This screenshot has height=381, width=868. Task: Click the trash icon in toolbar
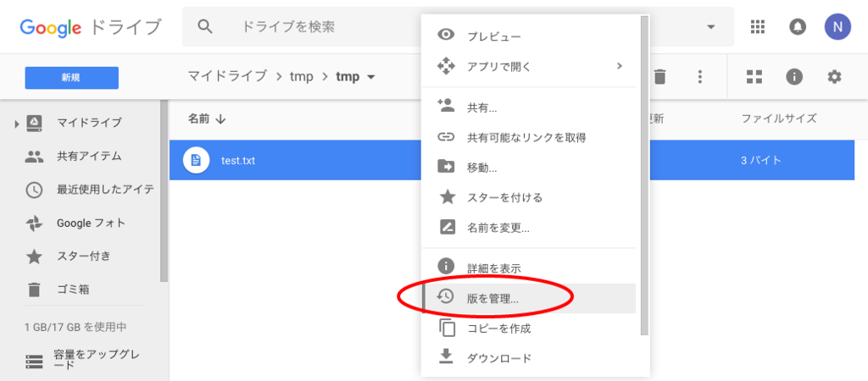pyautogui.click(x=659, y=77)
